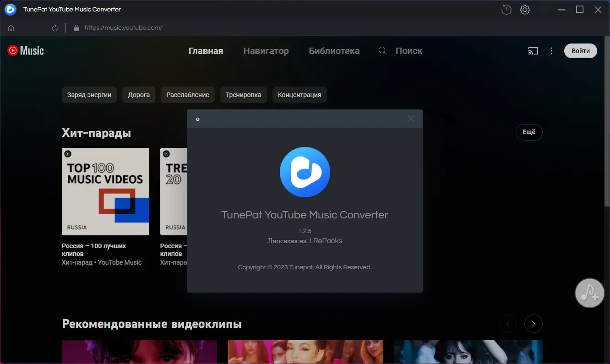Go to the home page icon
This screenshot has height=364, width=610.
[11, 28]
